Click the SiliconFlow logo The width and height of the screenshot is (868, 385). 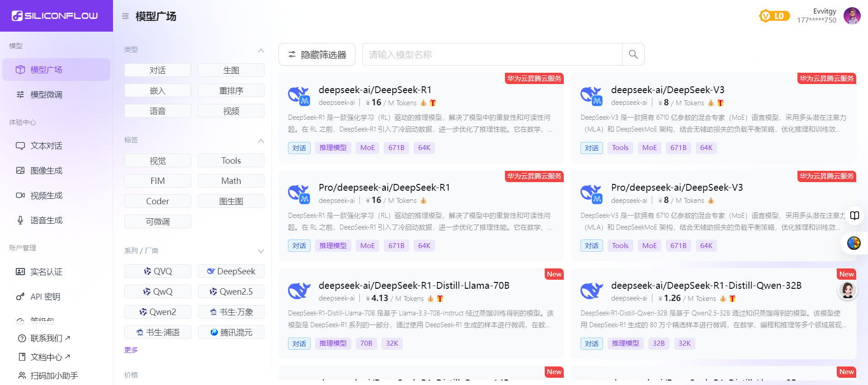click(55, 16)
